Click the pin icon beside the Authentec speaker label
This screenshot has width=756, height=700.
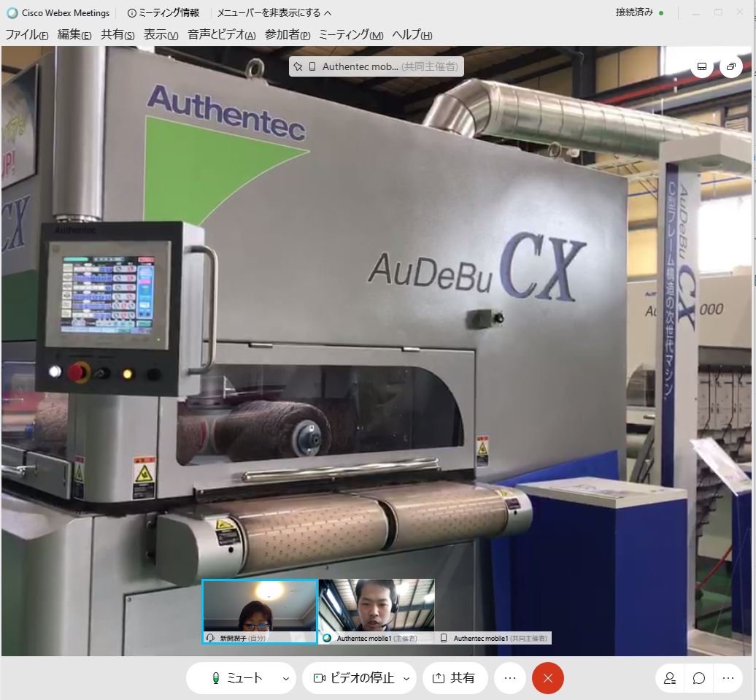(x=298, y=66)
